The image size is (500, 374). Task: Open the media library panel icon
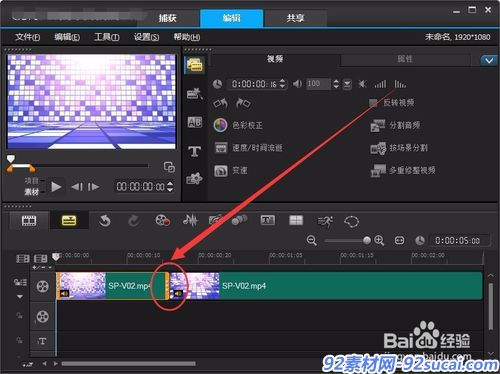(x=195, y=65)
